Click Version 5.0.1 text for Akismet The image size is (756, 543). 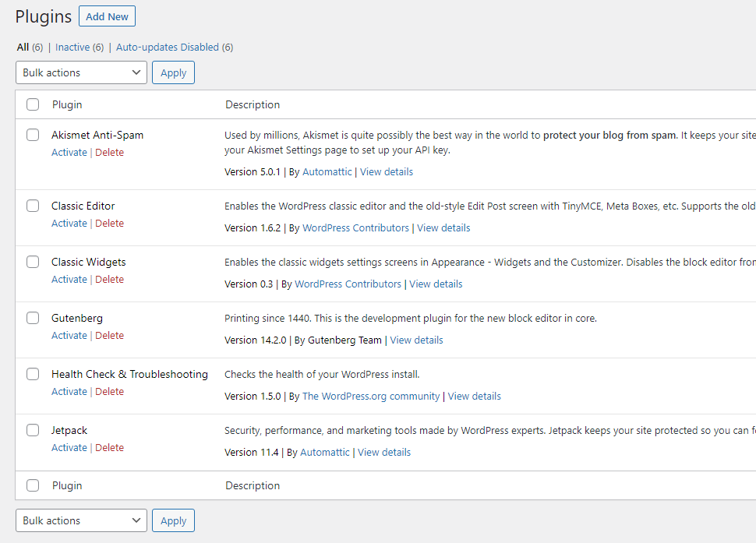(x=253, y=171)
